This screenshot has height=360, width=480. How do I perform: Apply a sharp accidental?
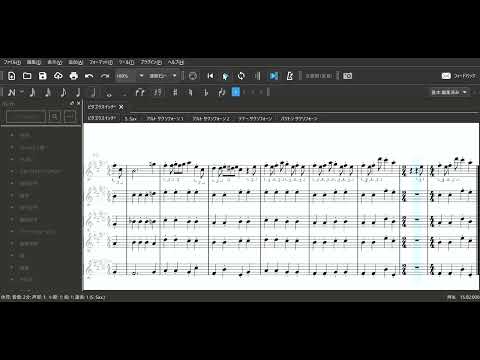point(174,92)
